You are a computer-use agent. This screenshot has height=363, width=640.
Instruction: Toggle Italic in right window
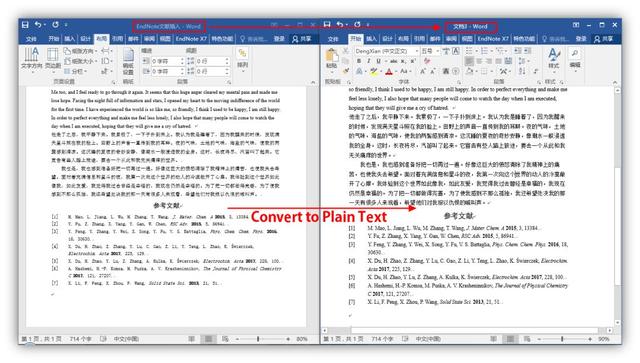[x=369, y=61]
